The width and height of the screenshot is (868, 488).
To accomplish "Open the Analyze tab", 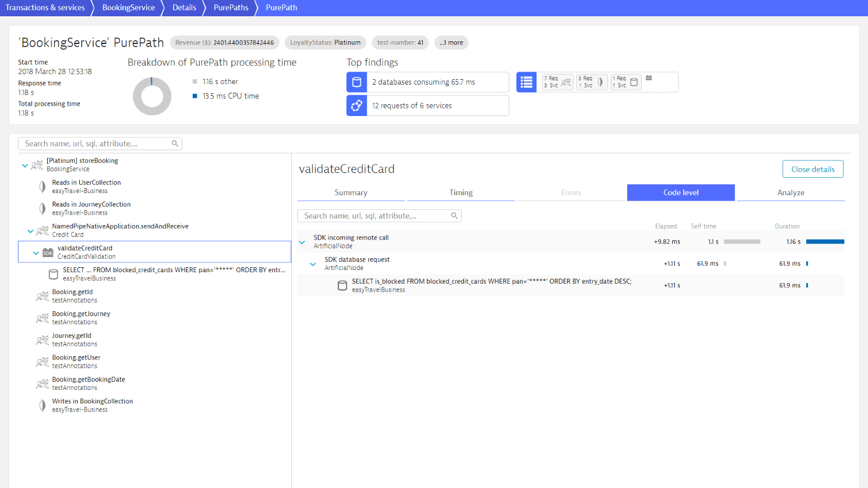I will [x=791, y=192].
